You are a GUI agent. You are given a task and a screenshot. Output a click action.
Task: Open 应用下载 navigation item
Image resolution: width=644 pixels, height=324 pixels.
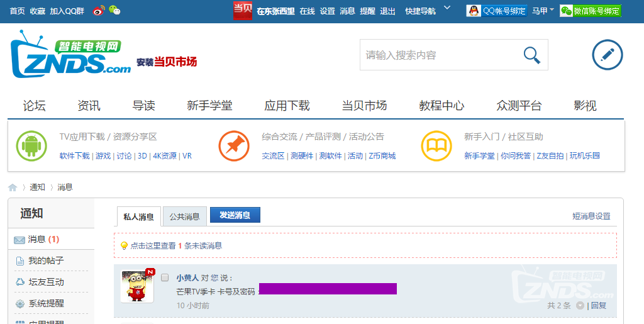coord(287,106)
